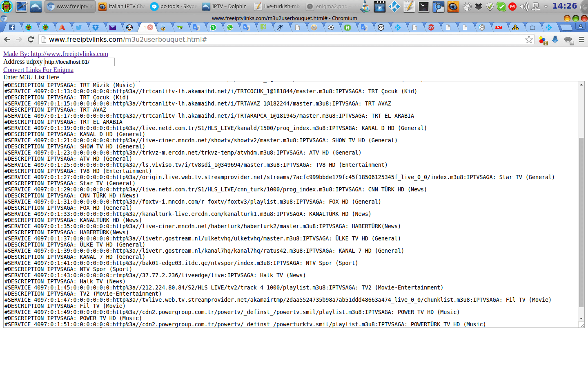This screenshot has height=368, width=588.
Task: Click the 'KANAL D HD (General)' service line
Action: tap(216, 128)
